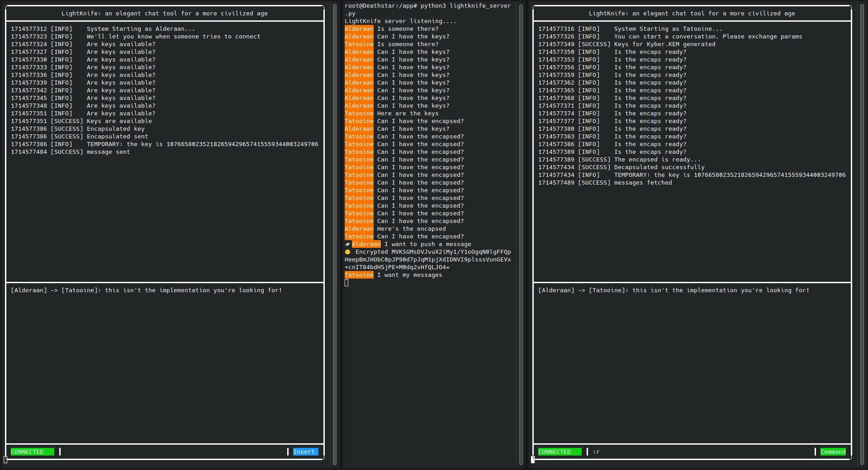
Task: Select the 'We'll let you know when someone tries to connect' line
Action: click(136, 37)
